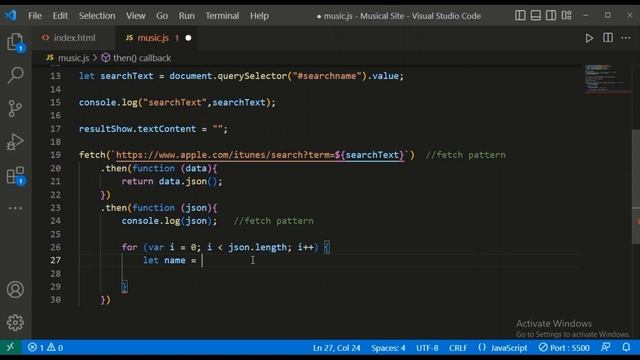Open the Extensions view icon

(x=16, y=176)
